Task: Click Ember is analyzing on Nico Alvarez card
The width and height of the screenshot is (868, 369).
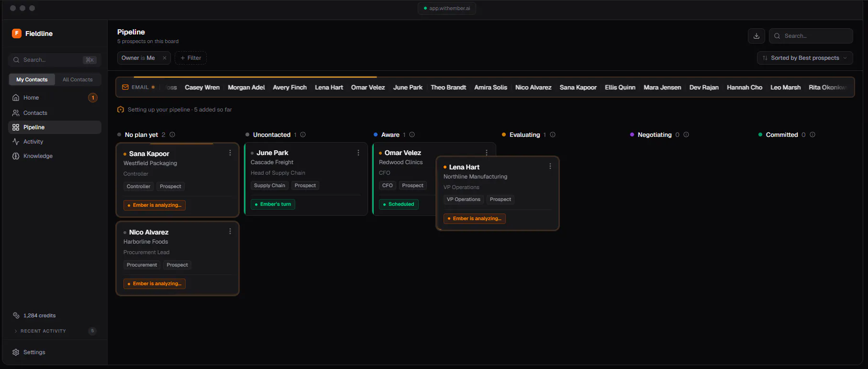Action: (155, 284)
